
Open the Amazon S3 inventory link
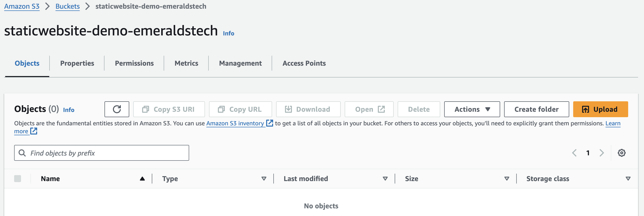click(x=235, y=123)
